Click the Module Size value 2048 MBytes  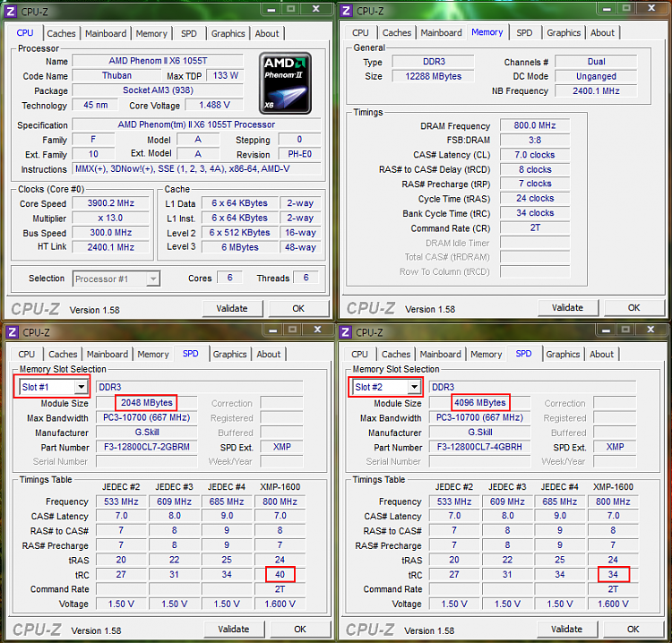147,403
